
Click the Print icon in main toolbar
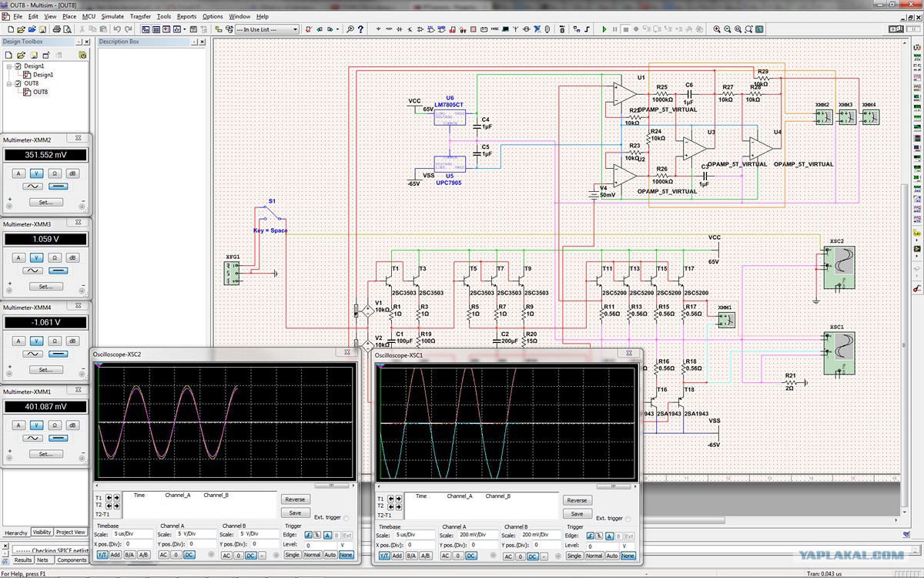pos(57,29)
